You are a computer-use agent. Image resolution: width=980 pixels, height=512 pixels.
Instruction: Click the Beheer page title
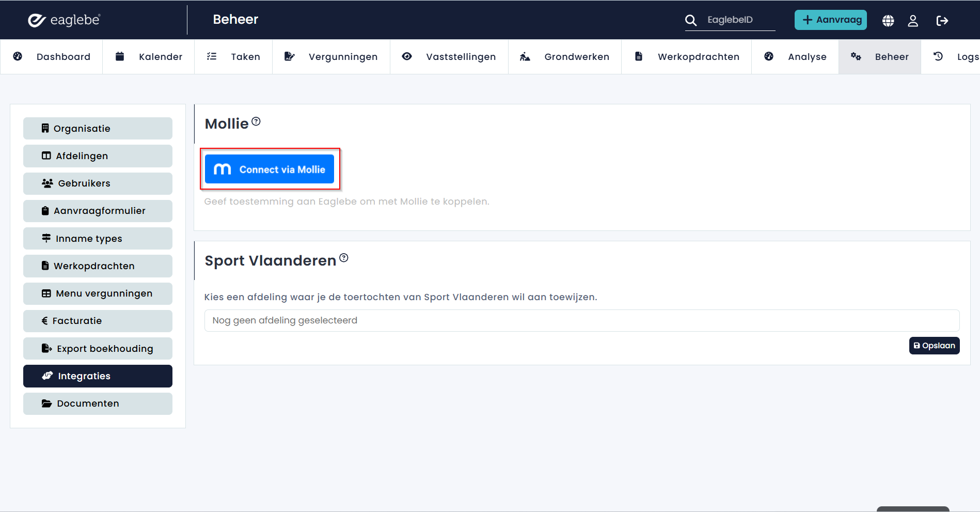click(x=235, y=20)
